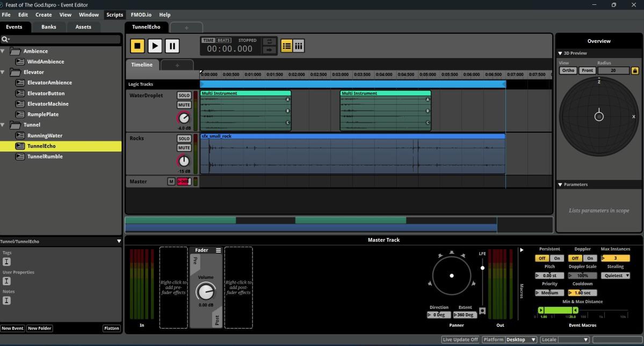This screenshot has height=346, width=644.
Task: Switch to the Banks tab
Action: point(48,27)
